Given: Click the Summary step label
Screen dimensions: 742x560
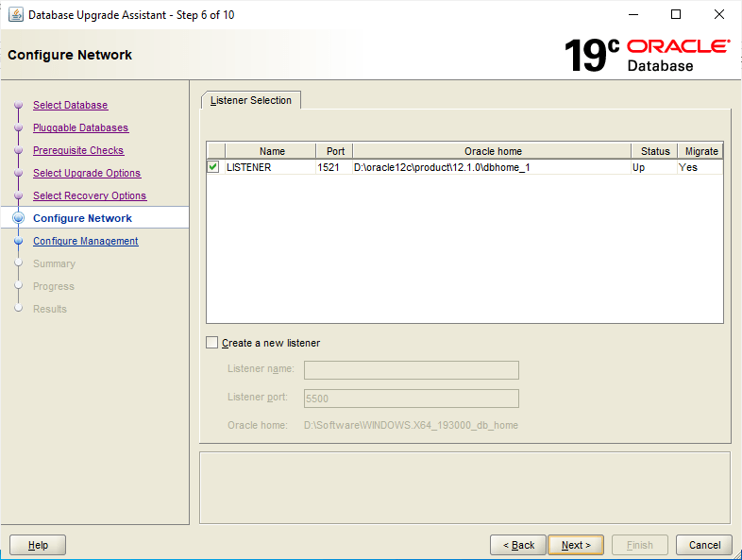Looking at the screenshot, I should [x=54, y=263].
